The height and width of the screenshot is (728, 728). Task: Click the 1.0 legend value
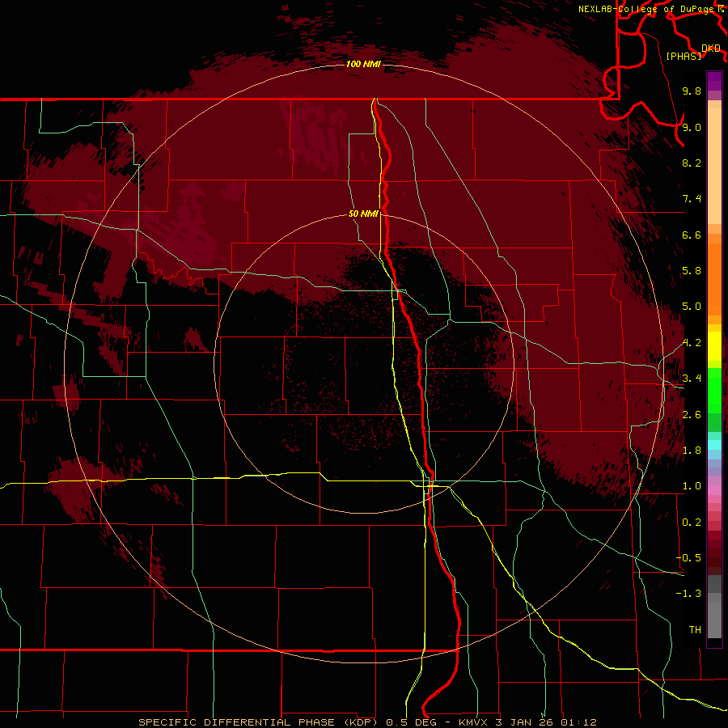[692, 486]
